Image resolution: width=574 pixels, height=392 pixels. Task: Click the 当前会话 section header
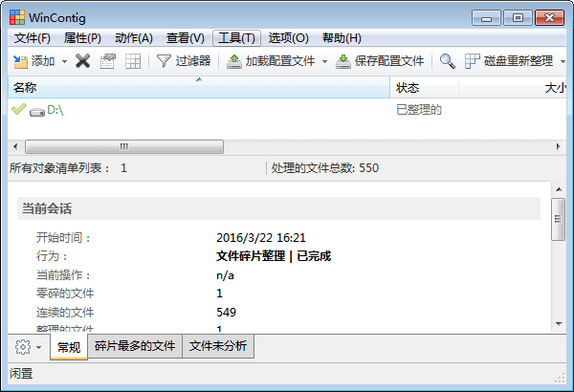click(278, 208)
